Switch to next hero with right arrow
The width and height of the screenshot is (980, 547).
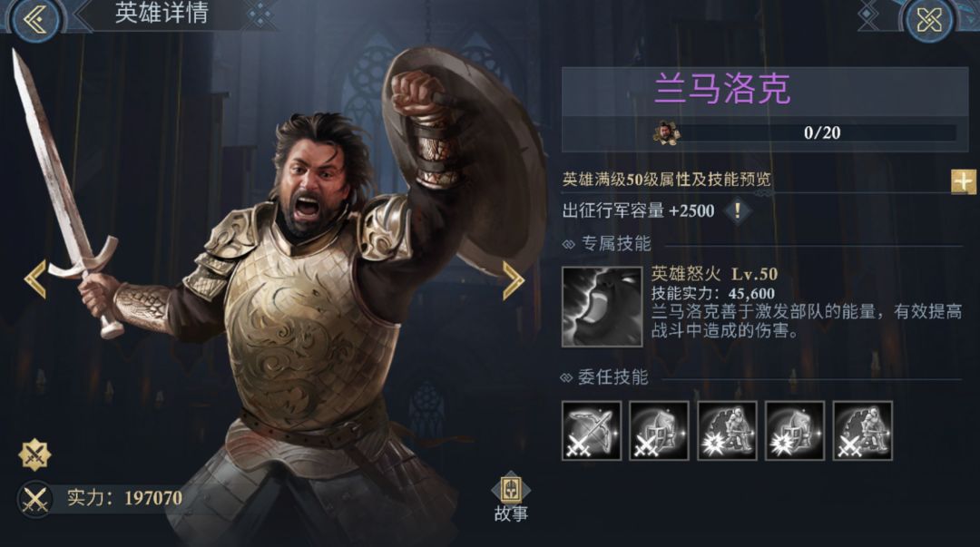pos(512,280)
